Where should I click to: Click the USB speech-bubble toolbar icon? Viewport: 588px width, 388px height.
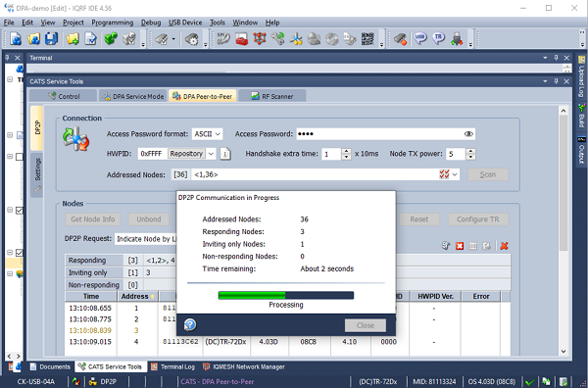click(420, 38)
